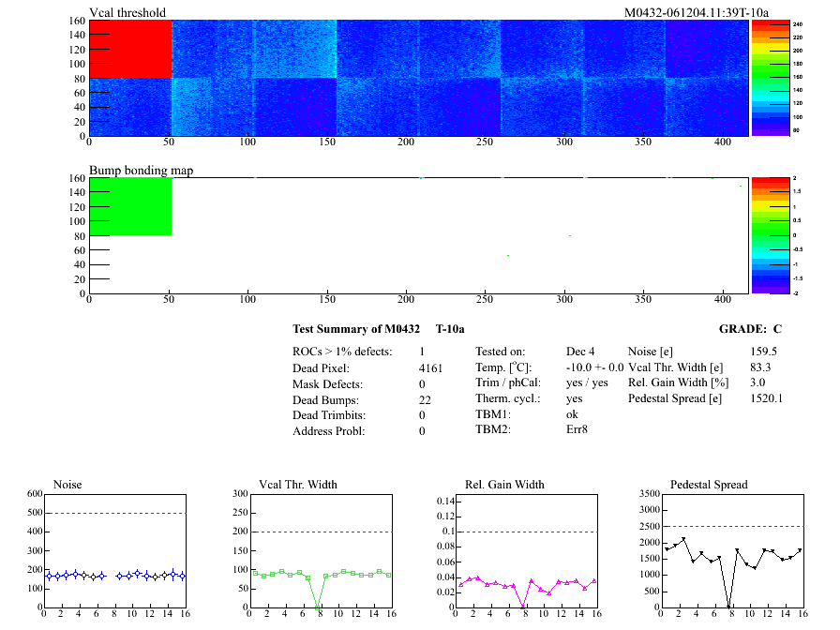Select the noise value "159.5"
The image size is (840, 630).
pos(763,352)
